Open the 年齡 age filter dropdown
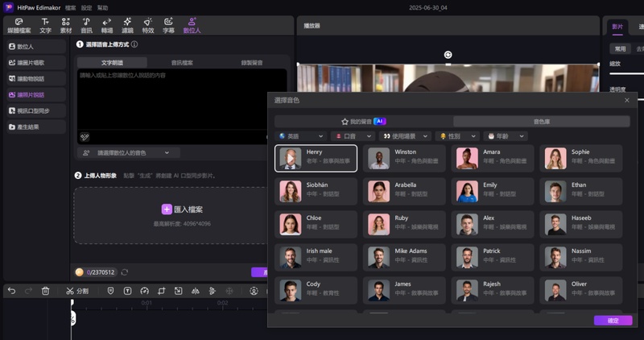Screen dimensions: 644x340 pos(506,136)
